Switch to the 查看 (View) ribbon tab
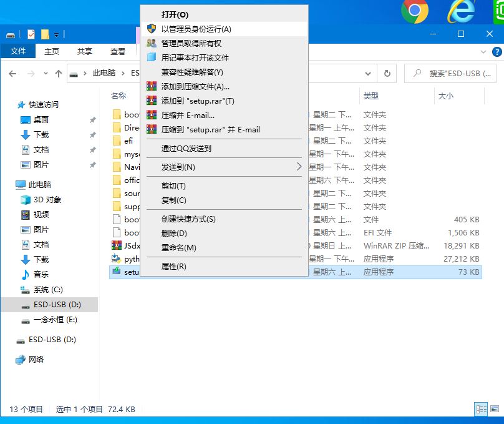The width and height of the screenshot is (504, 424). [x=118, y=52]
